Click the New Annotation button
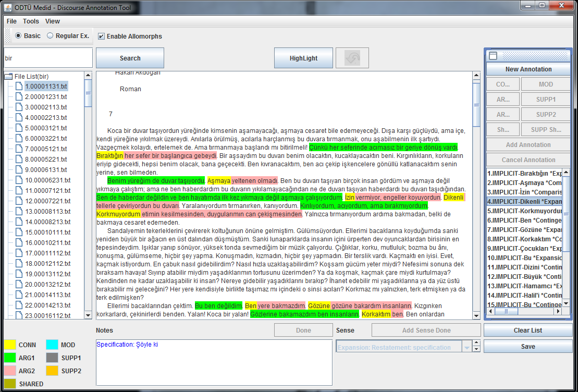578x392 pixels. (528, 69)
